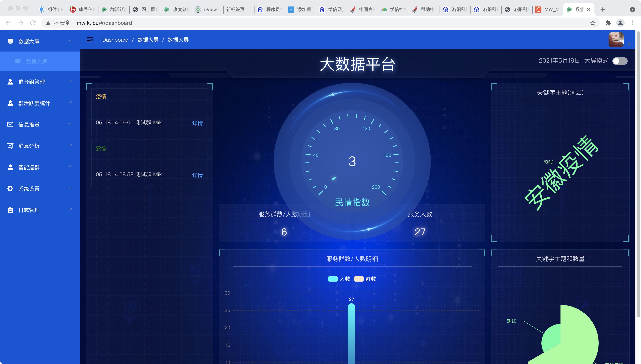Click the user icon beside 群活跃度统计
The width and height of the screenshot is (641, 364).
[x=10, y=103]
